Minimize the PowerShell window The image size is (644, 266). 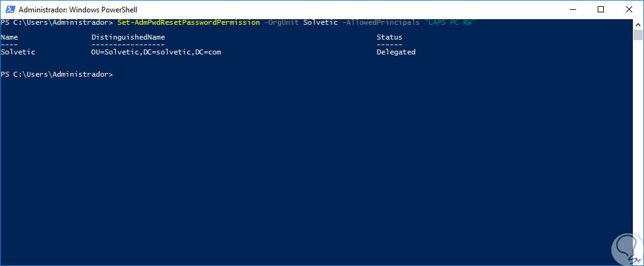[572, 9]
